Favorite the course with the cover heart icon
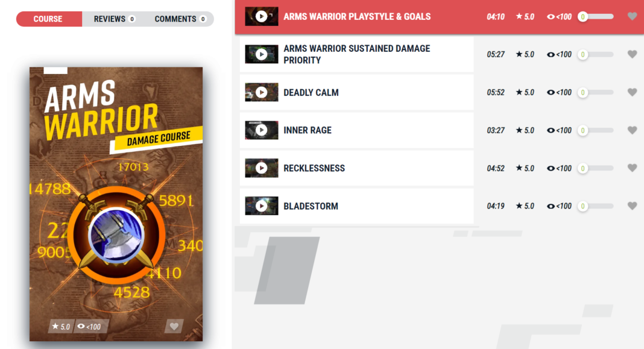The width and height of the screenshot is (644, 349). [174, 327]
